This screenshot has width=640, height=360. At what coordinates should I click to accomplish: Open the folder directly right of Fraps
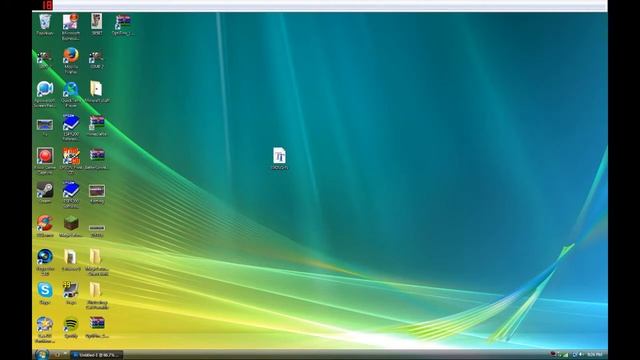(97, 296)
